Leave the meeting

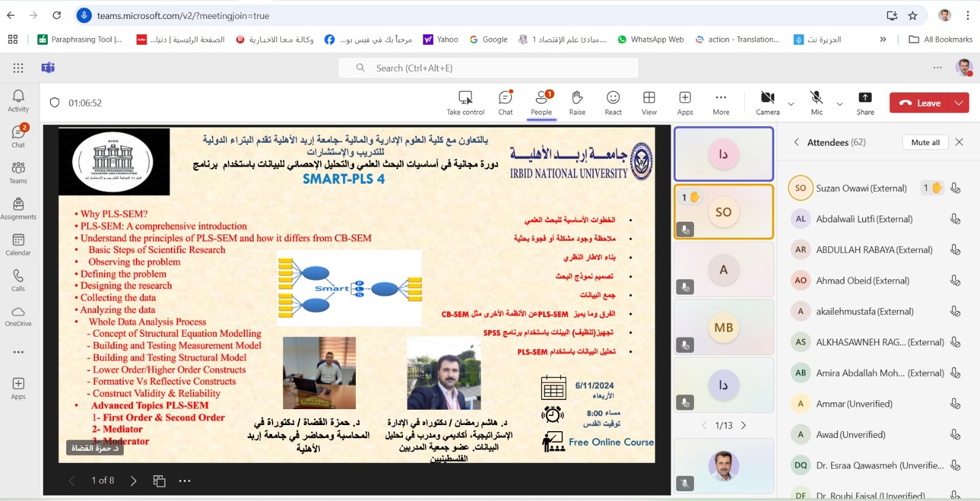(919, 103)
